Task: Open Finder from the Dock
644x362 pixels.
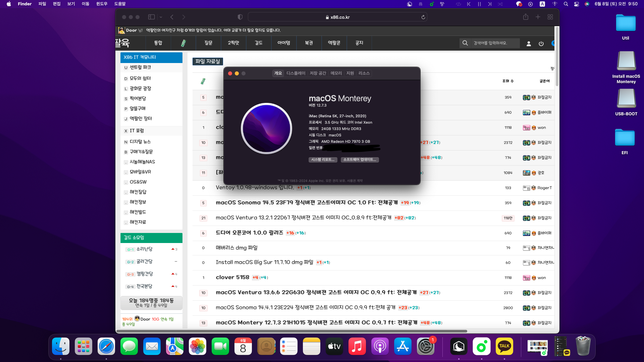Action: click(61, 347)
